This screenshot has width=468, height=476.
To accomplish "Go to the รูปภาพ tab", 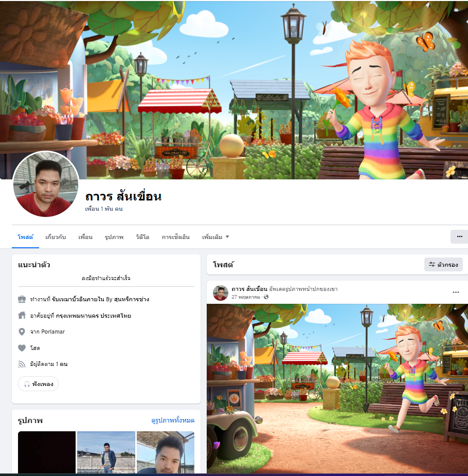I will (x=114, y=237).
